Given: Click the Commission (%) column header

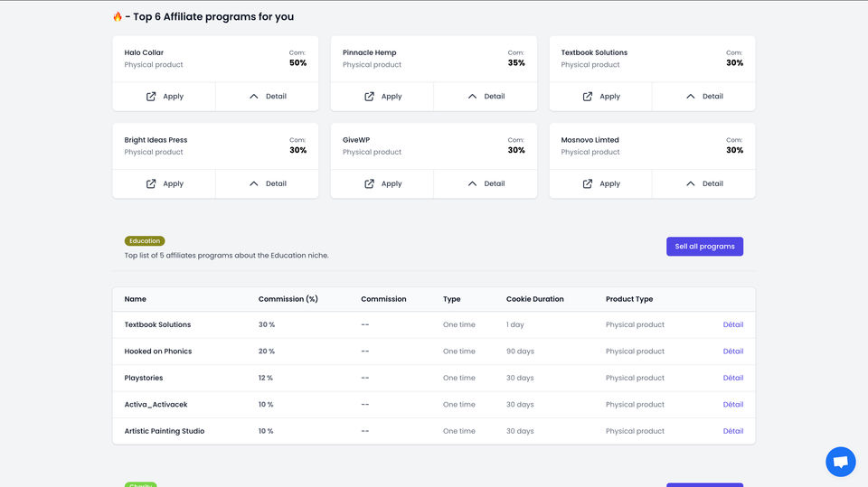Looking at the screenshot, I should click(x=288, y=299).
